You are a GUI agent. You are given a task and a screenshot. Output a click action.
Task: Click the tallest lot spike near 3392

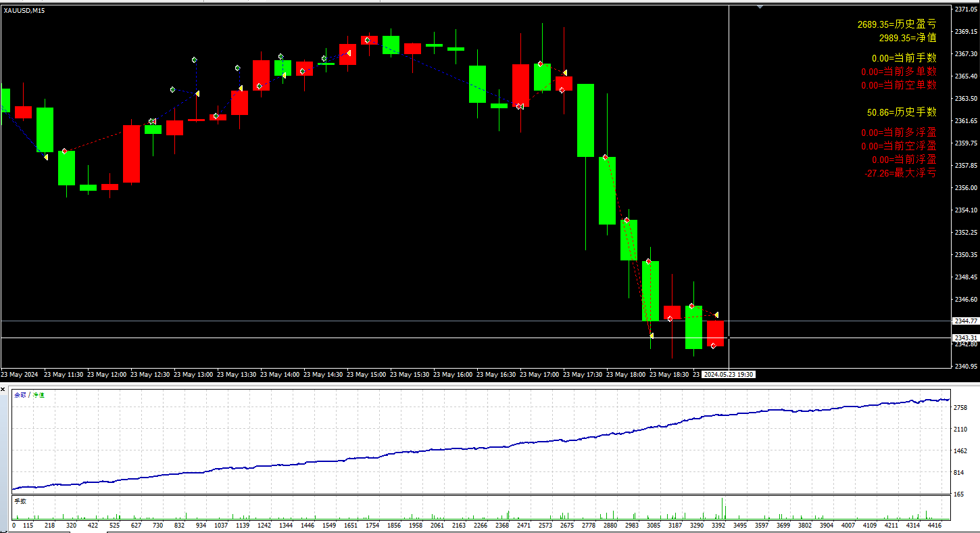click(722, 509)
